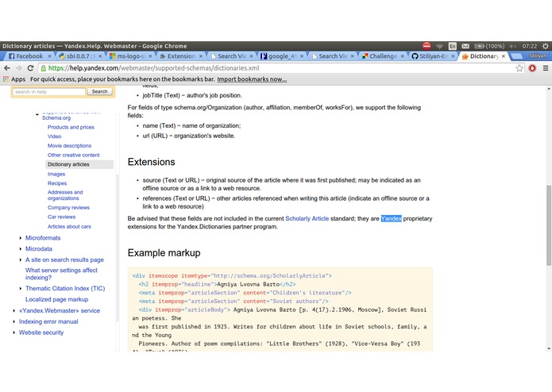Screen dimensions: 552x392
Task: Click the Example markup heading
Action: [x=164, y=253]
